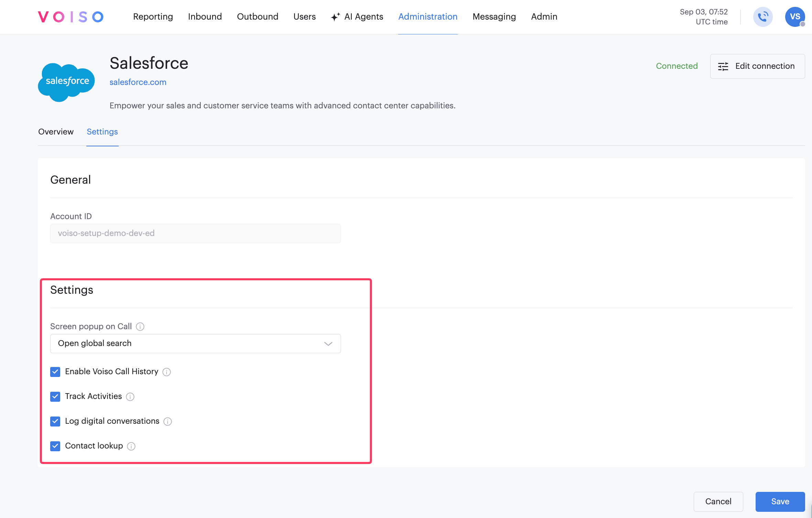Click the sparkle icon beside AI Agents
This screenshot has width=812, height=518.
coord(335,17)
